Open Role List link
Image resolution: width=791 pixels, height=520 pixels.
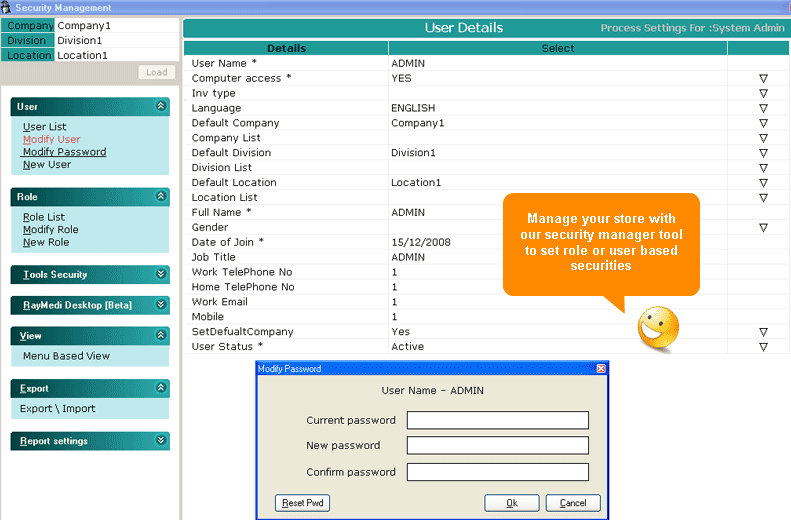44,217
